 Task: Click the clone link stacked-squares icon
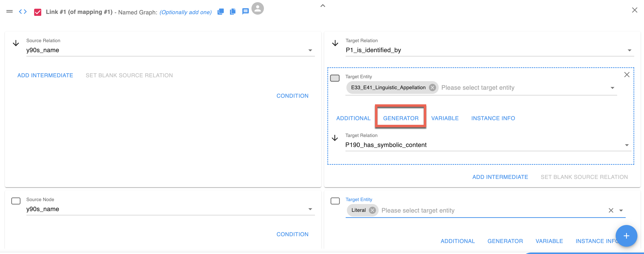(x=220, y=11)
